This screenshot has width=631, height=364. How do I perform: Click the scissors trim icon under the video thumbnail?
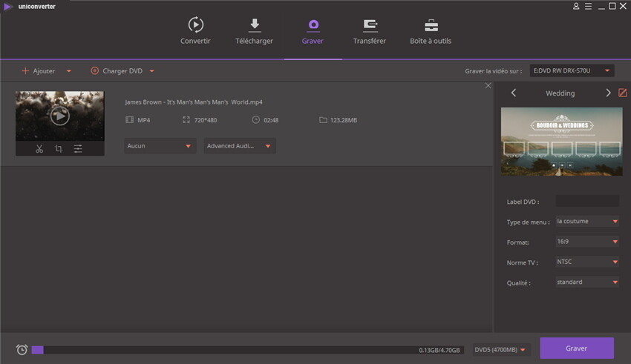(x=39, y=149)
